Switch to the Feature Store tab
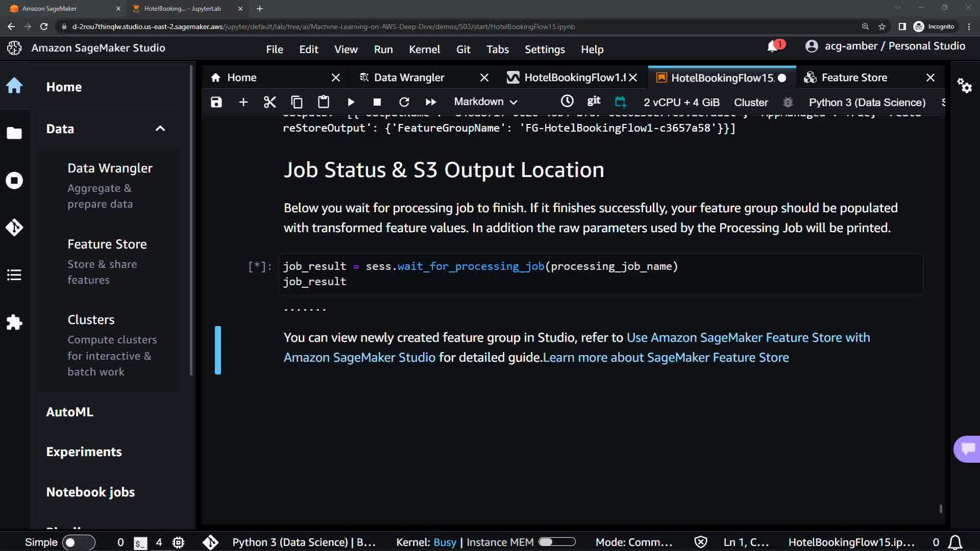980x551 pixels. click(x=854, y=78)
